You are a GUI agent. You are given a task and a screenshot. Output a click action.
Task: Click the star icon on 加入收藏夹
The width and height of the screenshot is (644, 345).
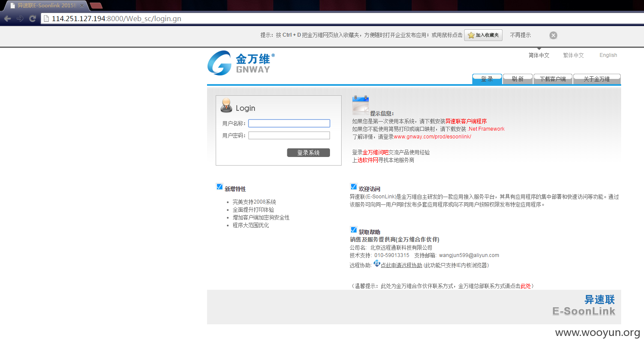471,35
